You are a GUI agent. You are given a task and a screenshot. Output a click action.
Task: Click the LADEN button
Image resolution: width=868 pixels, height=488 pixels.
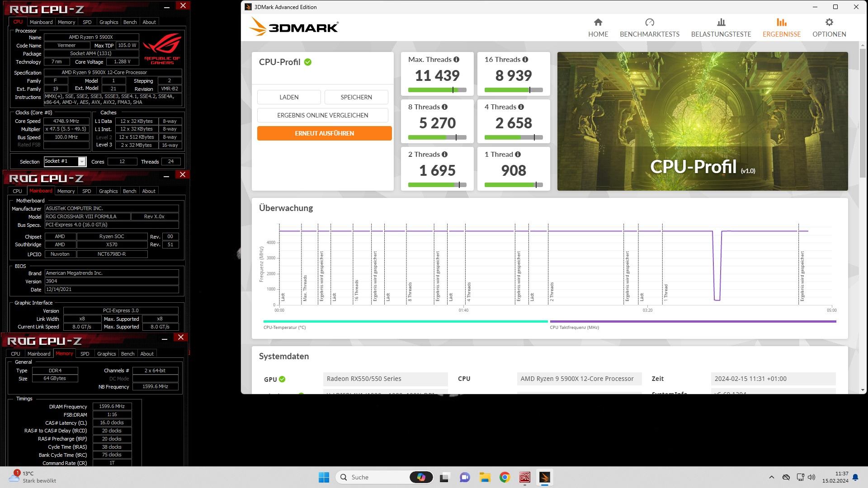289,97
